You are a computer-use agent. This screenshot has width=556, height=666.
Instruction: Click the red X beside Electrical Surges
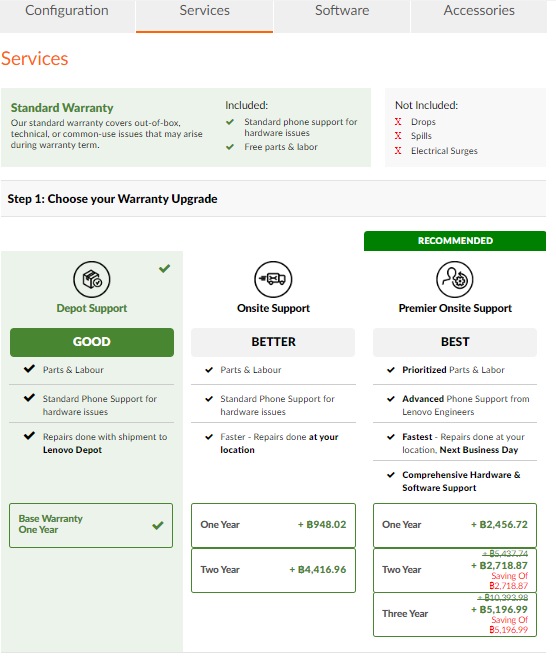(398, 151)
